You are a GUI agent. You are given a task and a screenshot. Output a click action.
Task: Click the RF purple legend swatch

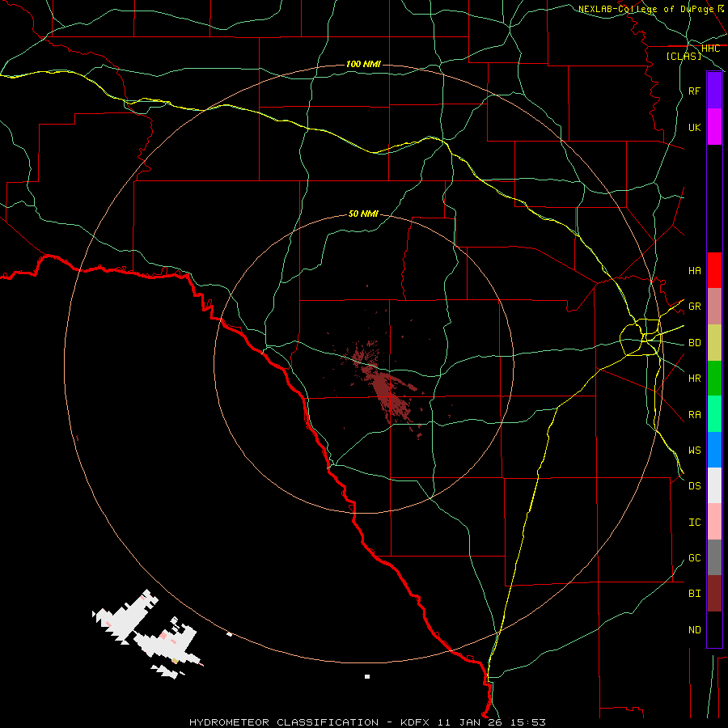coord(714,91)
